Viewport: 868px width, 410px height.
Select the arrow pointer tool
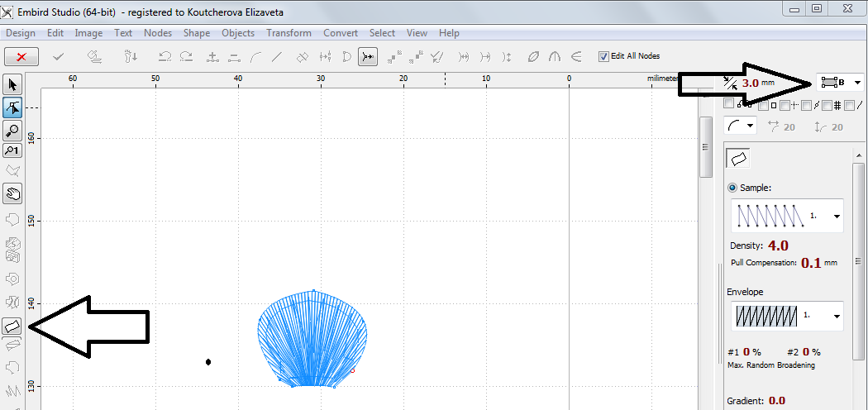click(12, 85)
